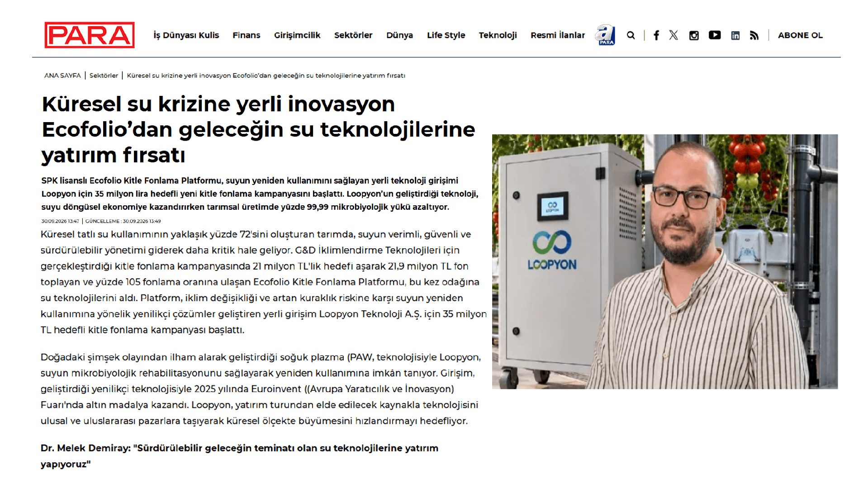
Task: Click the article title breadcrumb link
Action: click(266, 76)
